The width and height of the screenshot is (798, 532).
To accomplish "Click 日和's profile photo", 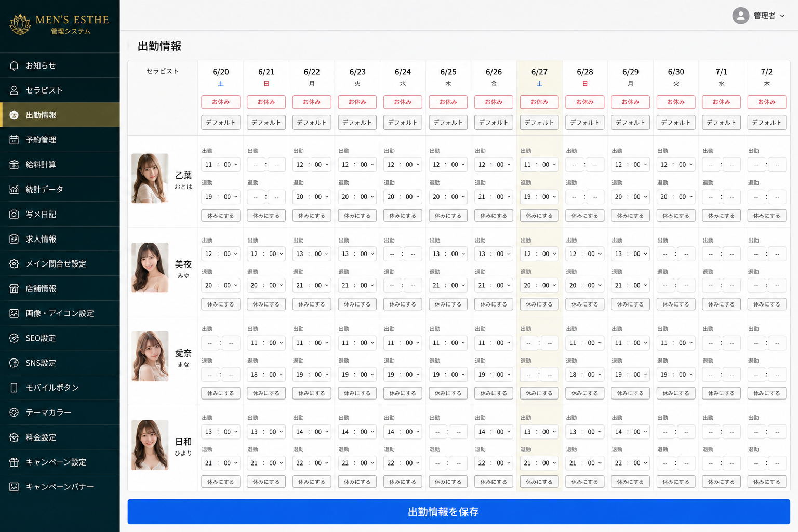I will 150,445.
